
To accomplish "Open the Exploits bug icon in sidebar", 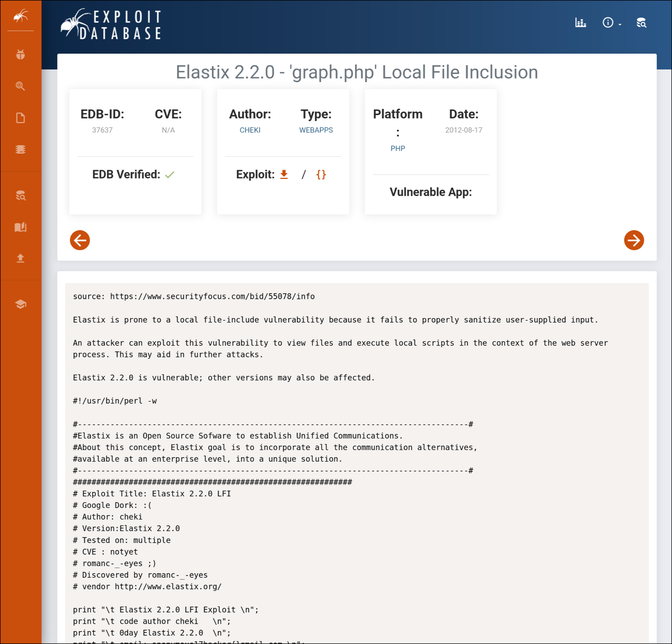I will coord(21,54).
